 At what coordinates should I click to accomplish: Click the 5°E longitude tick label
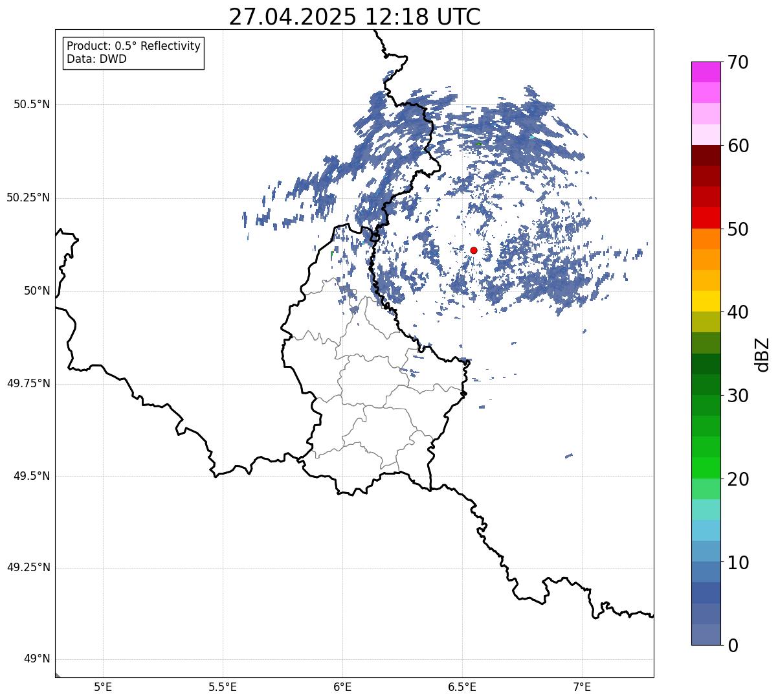[103, 686]
